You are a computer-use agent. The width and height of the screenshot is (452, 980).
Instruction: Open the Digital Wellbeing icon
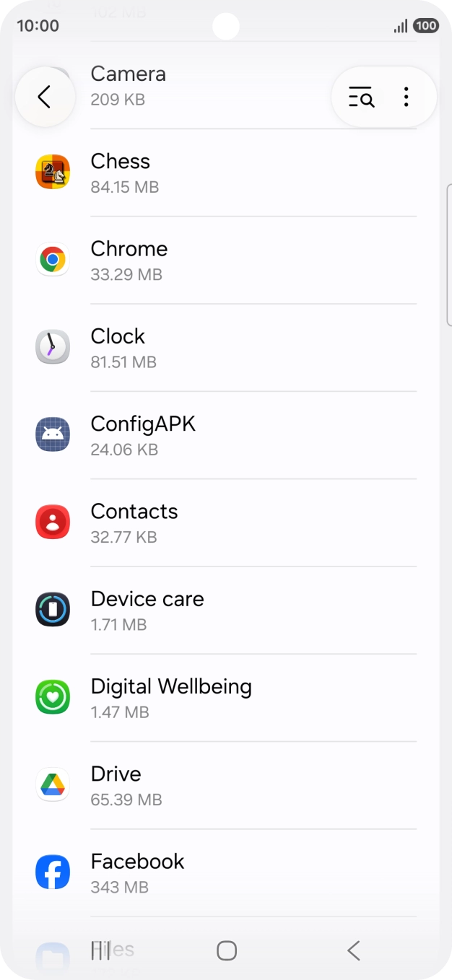(53, 696)
